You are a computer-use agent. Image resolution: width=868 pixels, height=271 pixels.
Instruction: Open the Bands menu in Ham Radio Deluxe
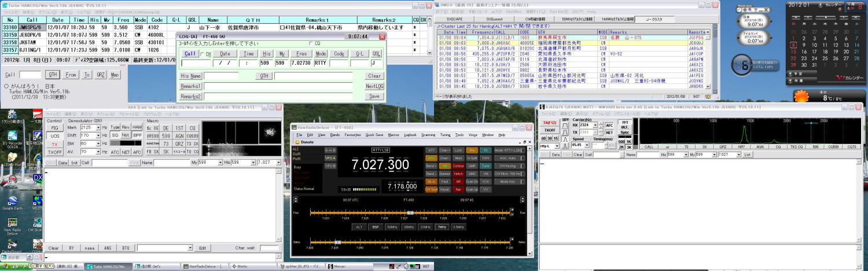point(334,135)
